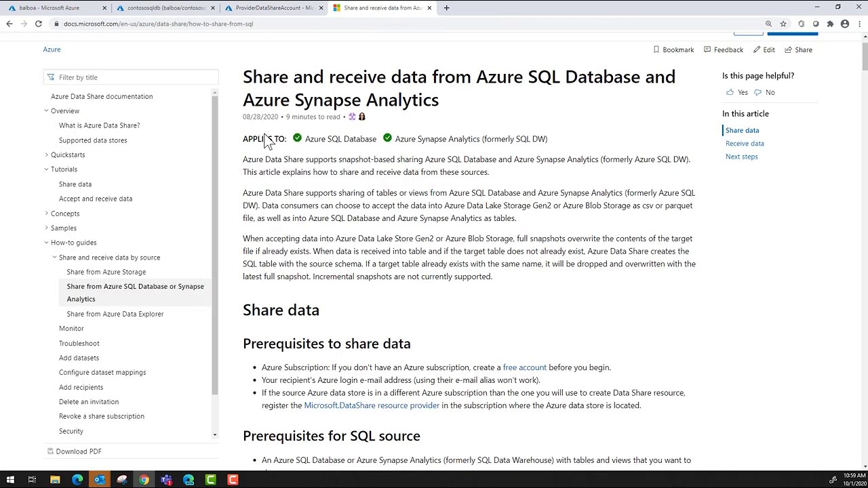The image size is (868, 488).
Task: Open the Add recipients guide
Action: tap(81, 387)
